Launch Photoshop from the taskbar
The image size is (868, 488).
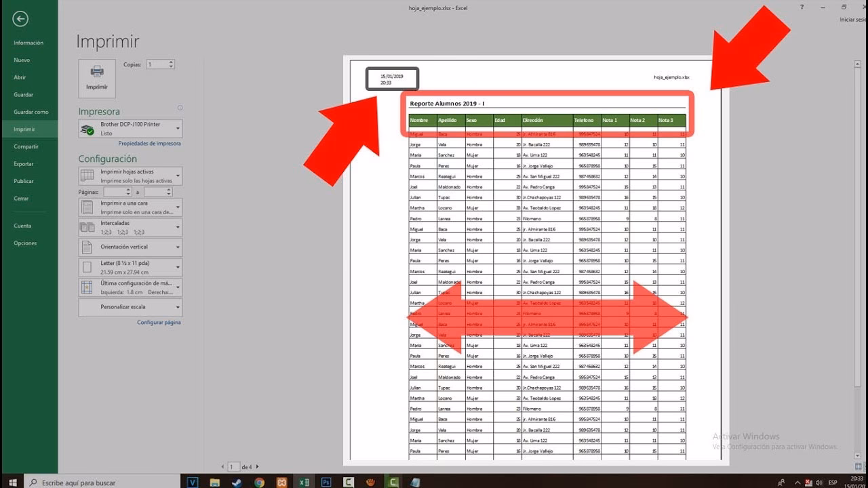[326, 482]
